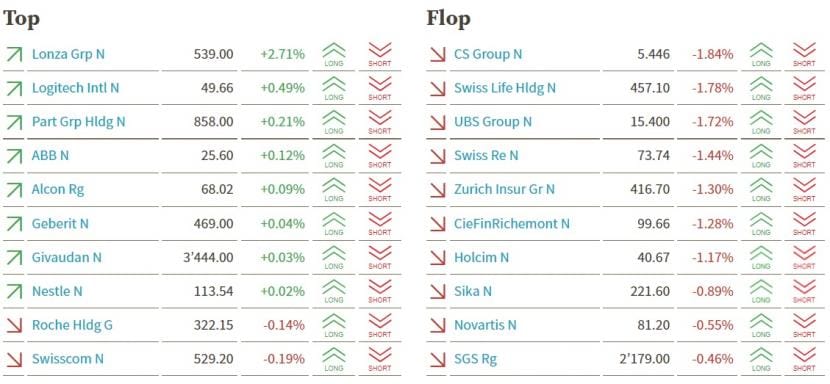
Task: Click the LONG icon for Holcim N
Action: pyautogui.click(x=761, y=258)
